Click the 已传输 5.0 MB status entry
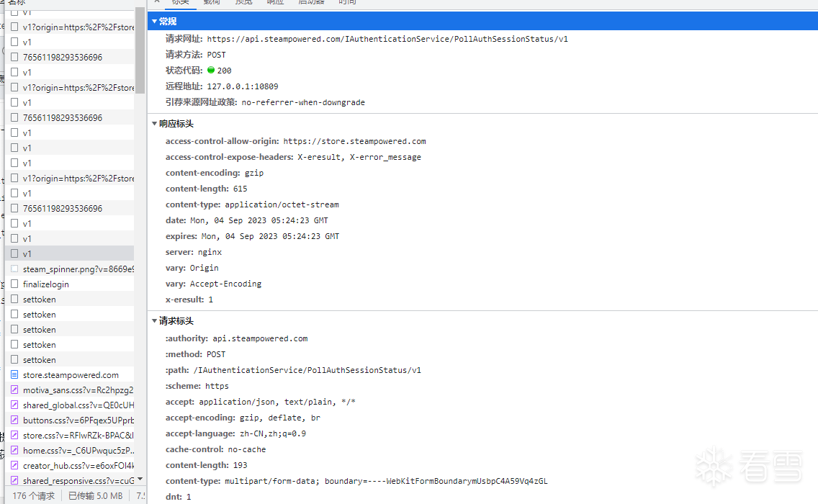Screen dimensions: 818x504 point(96,495)
